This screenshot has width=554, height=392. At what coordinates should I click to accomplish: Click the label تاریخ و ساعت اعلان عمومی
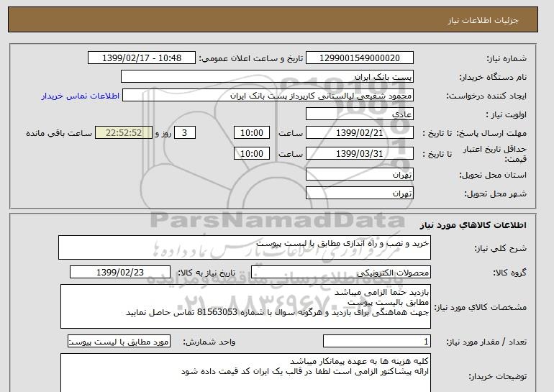pyautogui.click(x=251, y=58)
